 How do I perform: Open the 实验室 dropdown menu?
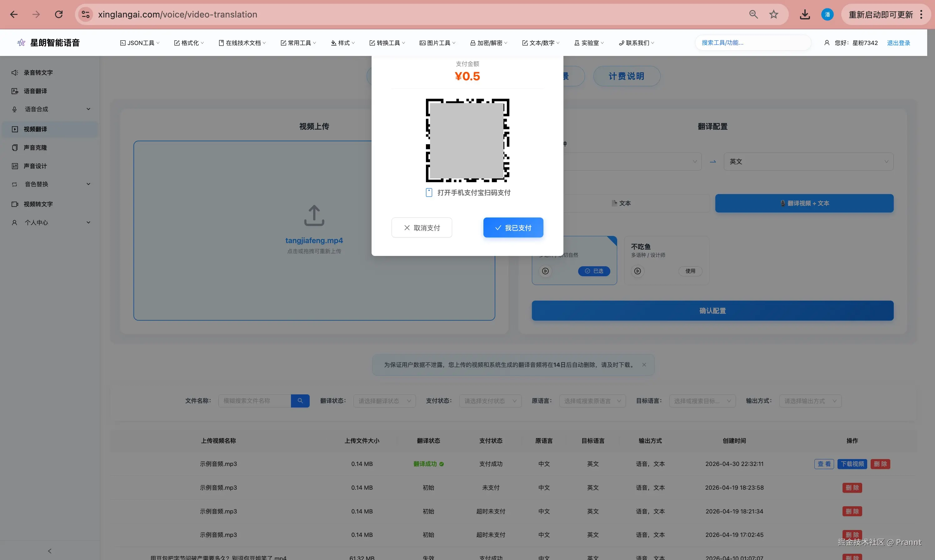[589, 42]
